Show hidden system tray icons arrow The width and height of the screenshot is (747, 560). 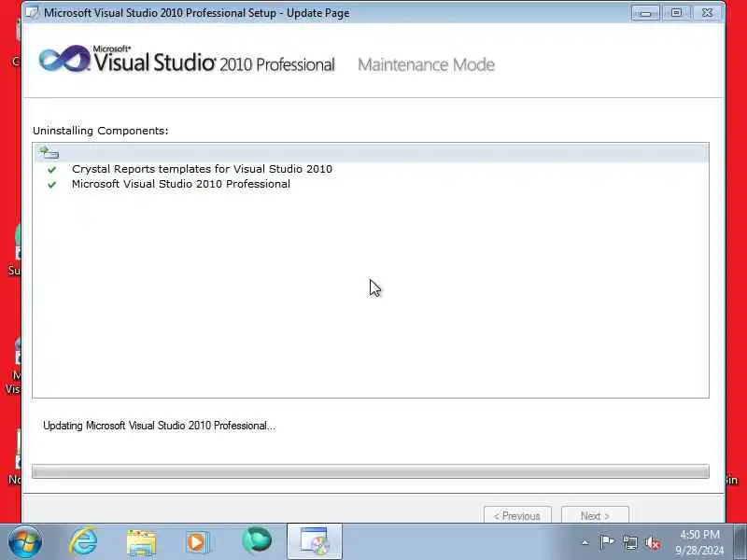585,542
